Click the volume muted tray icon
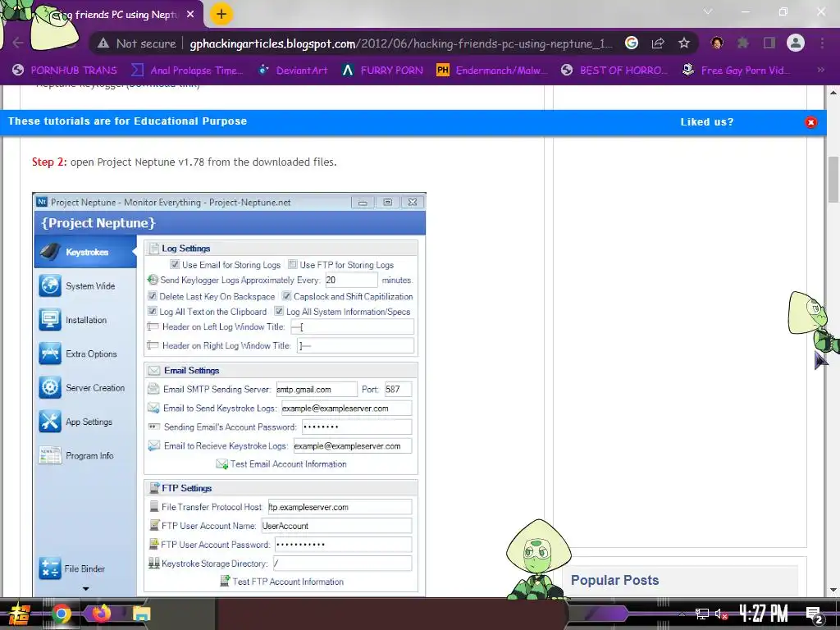The image size is (840, 630). pos(721,614)
